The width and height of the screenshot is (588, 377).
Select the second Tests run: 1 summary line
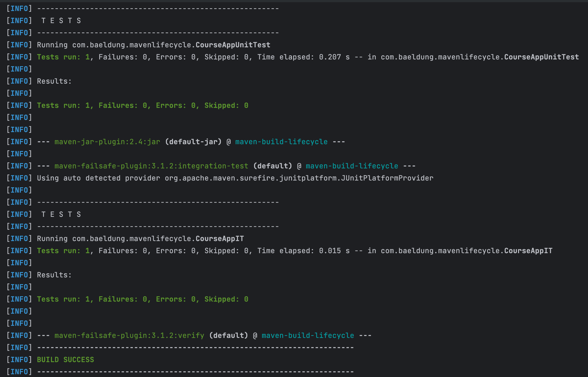tap(142, 299)
